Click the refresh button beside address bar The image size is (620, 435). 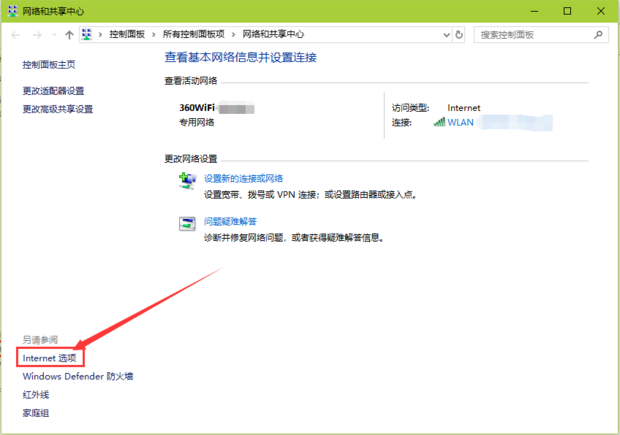[459, 34]
